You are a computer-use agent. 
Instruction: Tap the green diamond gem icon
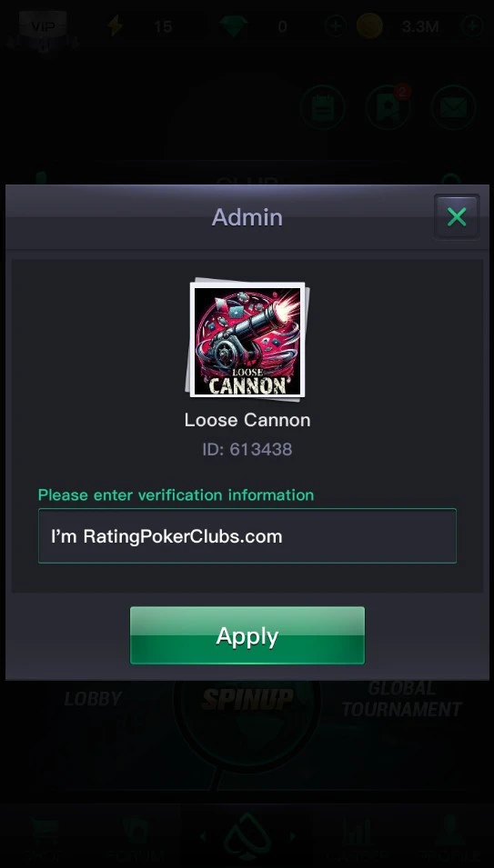233,26
